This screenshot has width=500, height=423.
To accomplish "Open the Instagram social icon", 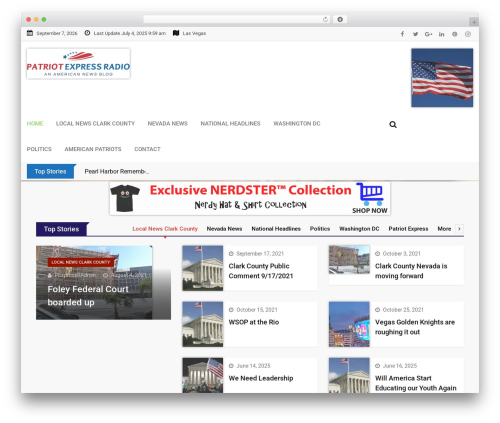I will tap(468, 34).
